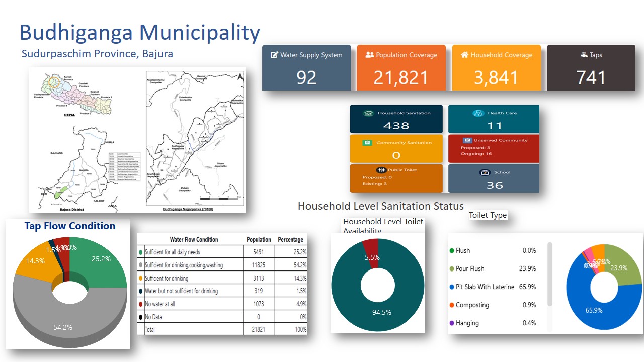This screenshot has width=644, height=362.
Task: Click the Budhiganga Municipality title
Action: pos(139,32)
